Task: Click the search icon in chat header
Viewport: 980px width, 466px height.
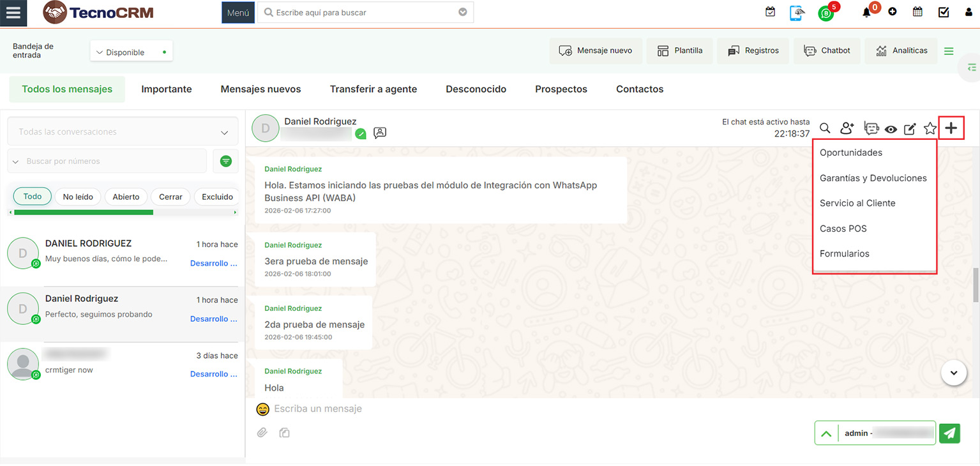Action: click(825, 128)
